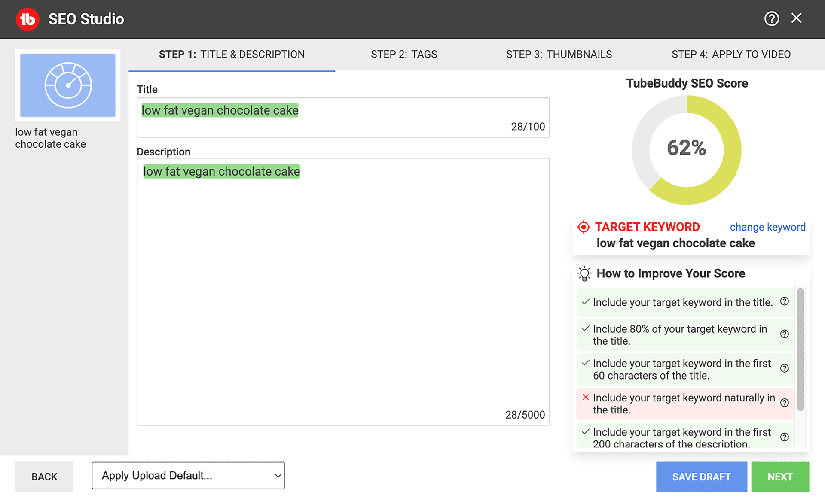Viewport: 825px width, 504px height.
Task: Click the 28/5000 description character counter
Action: [525, 415]
